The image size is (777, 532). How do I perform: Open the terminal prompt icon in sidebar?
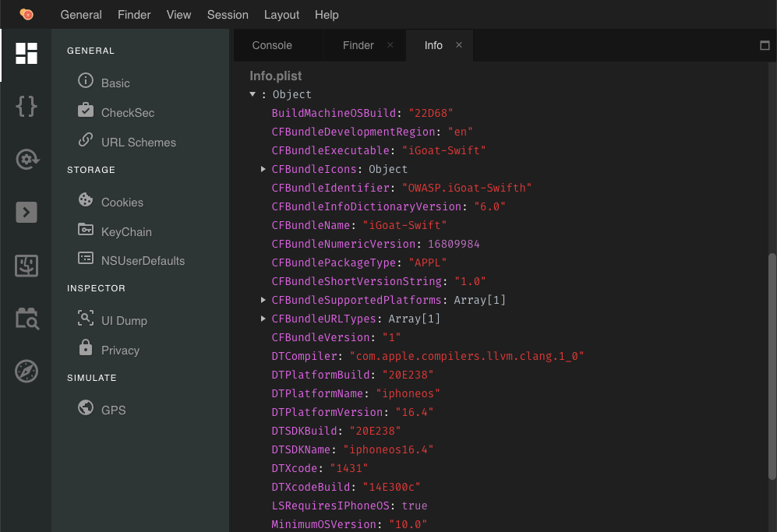click(26, 212)
